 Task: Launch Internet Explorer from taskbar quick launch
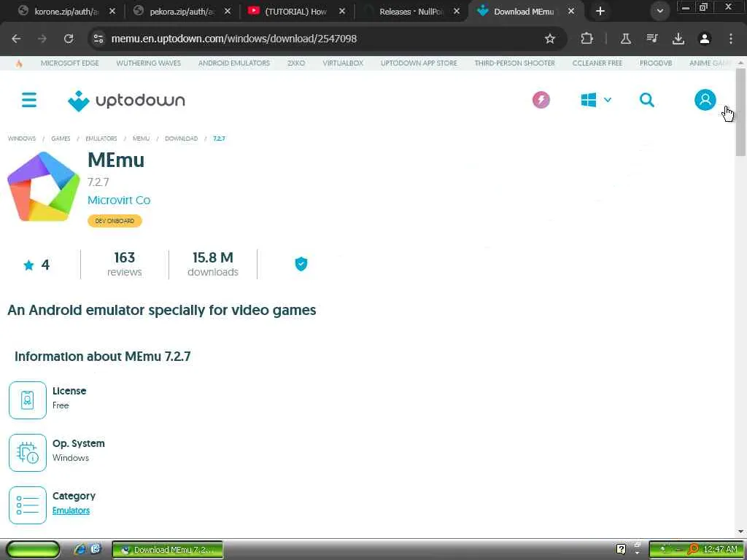point(80,550)
